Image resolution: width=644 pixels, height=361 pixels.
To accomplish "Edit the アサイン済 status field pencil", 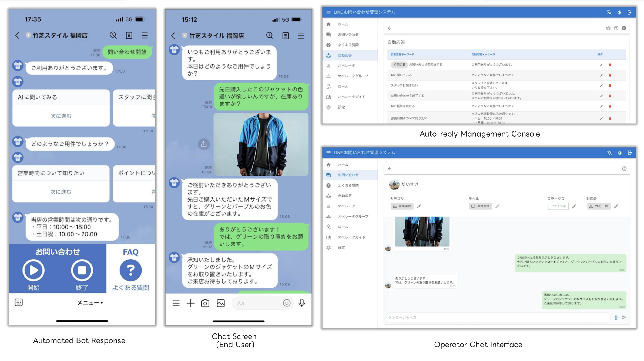I will click(x=574, y=206).
